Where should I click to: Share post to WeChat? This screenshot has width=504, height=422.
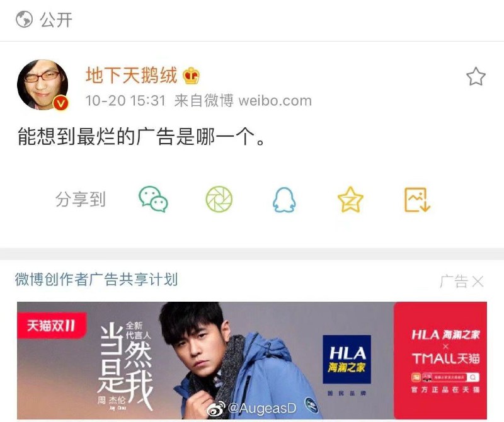tap(153, 199)
